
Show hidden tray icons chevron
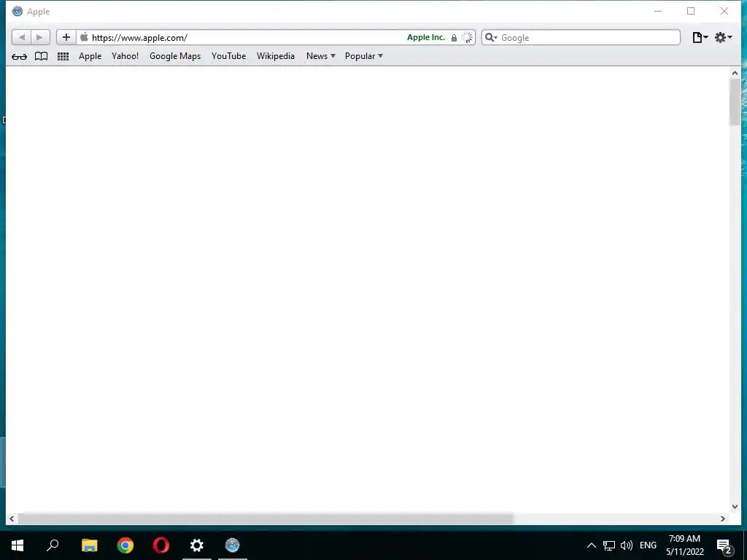[x=591, y=545]
